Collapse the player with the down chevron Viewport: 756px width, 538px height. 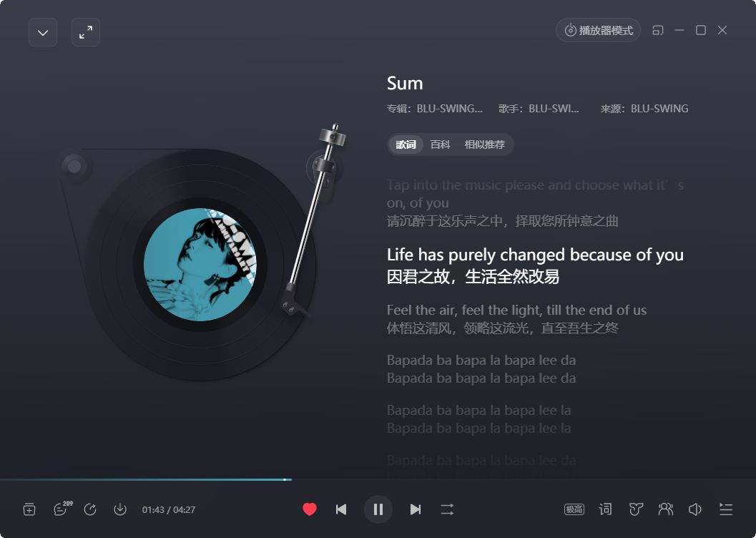click(x=43, y=32)
